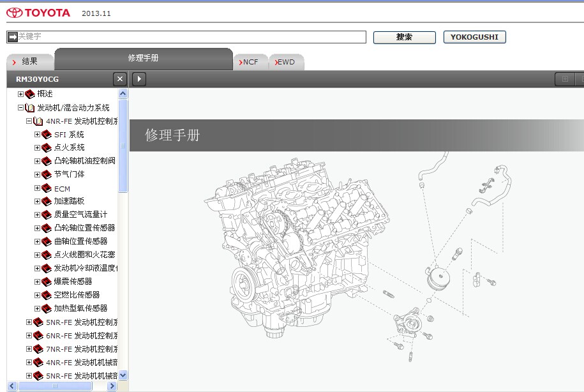Viewport: 584px width, 392px height.
Task: Click the expand-view icon at toolbar right
Action: 565,79
